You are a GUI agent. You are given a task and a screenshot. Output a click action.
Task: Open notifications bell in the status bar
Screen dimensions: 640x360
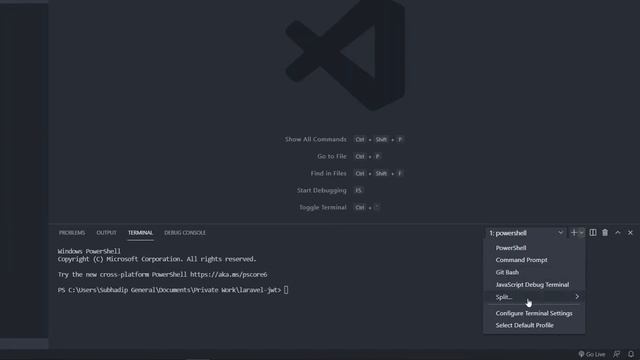click(x=631, y=354)
